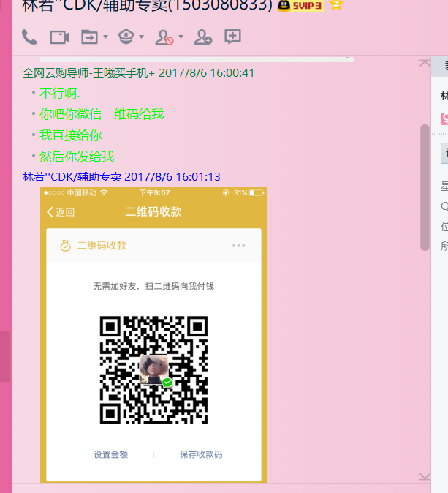
Task: Click the add contact to discussion icon
Action: (203, 37)
